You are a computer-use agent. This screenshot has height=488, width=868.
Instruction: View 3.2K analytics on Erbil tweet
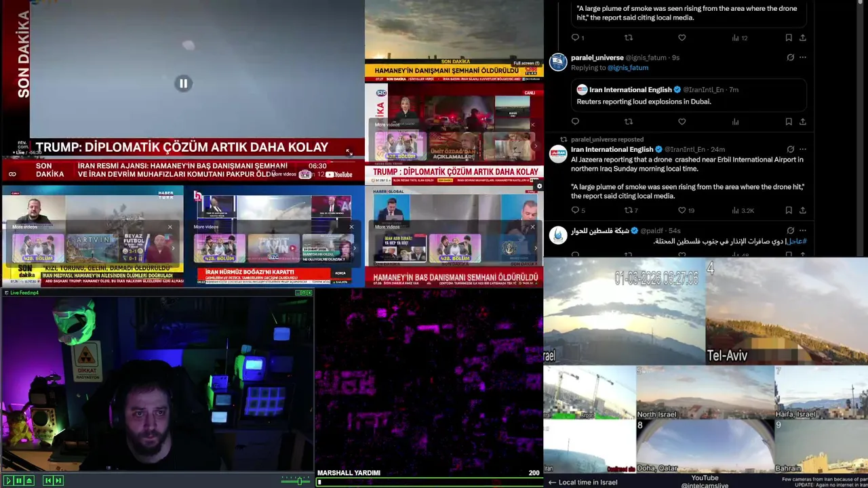tap(743, 211)
